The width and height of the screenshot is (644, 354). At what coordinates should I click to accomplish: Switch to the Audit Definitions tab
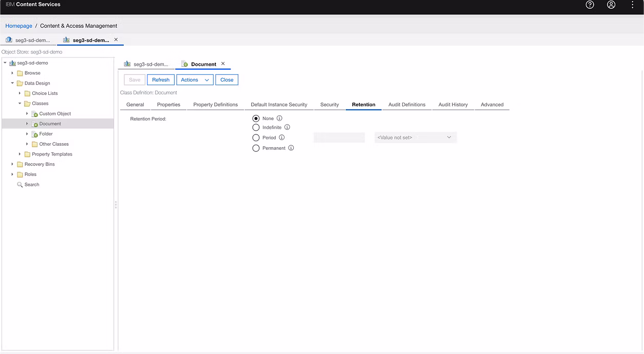click(x=407, y=105)
